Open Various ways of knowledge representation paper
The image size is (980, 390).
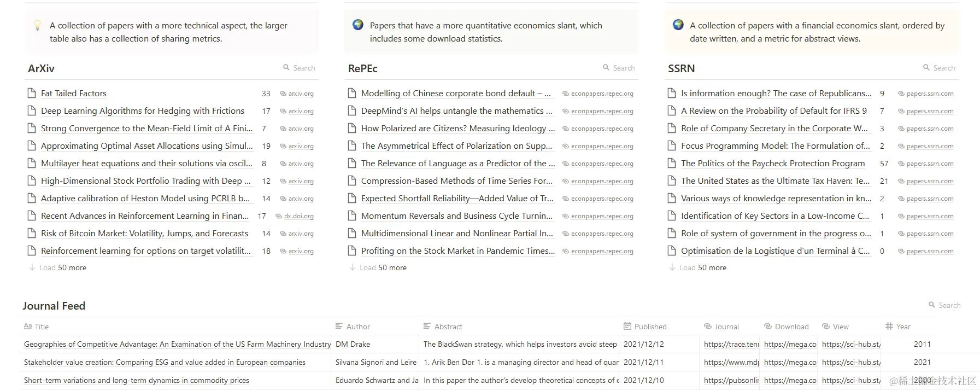click(776, 199)
